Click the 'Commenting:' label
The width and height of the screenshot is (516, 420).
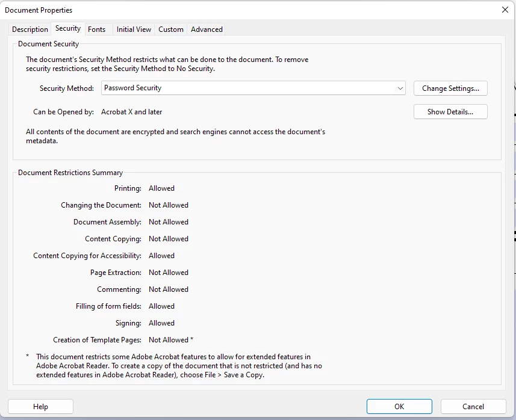coord(119,289)
